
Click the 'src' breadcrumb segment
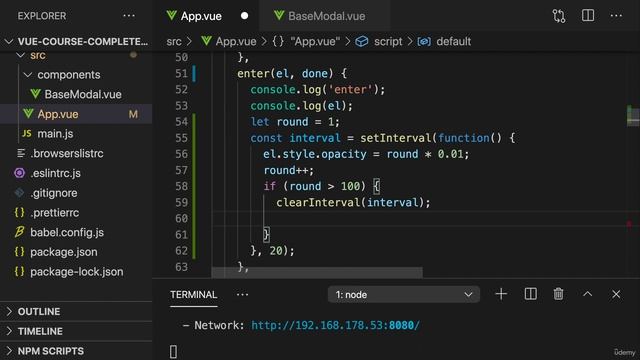coord(174,42)
